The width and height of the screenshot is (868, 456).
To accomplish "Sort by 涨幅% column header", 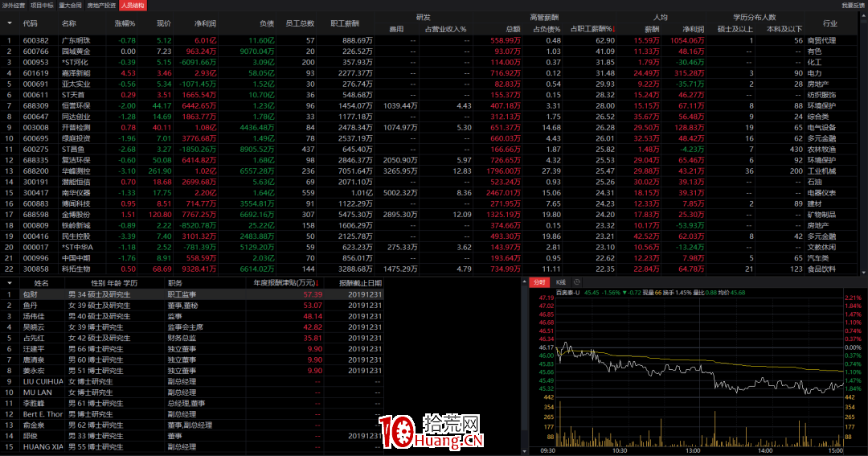I will click(125, 23).
